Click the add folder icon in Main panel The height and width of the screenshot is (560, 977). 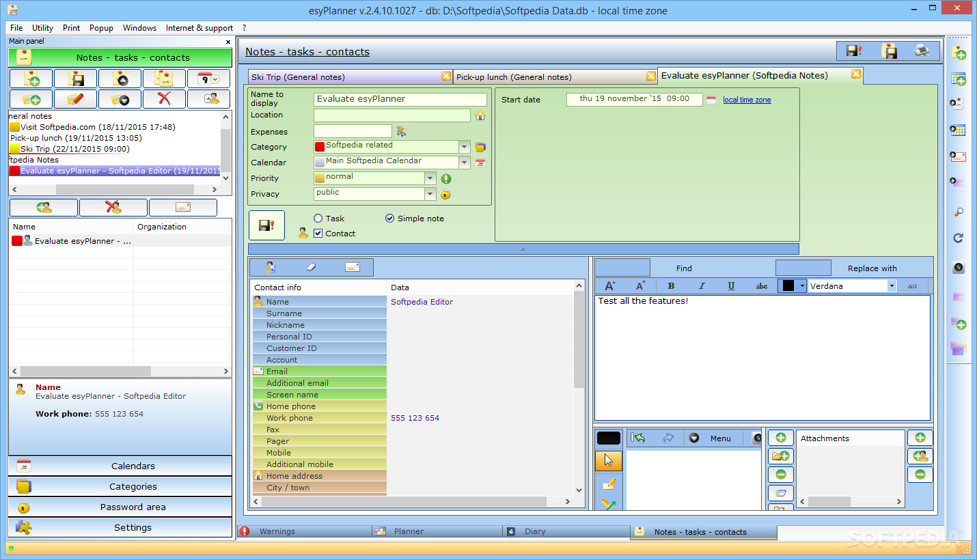(x=31, y=99)
